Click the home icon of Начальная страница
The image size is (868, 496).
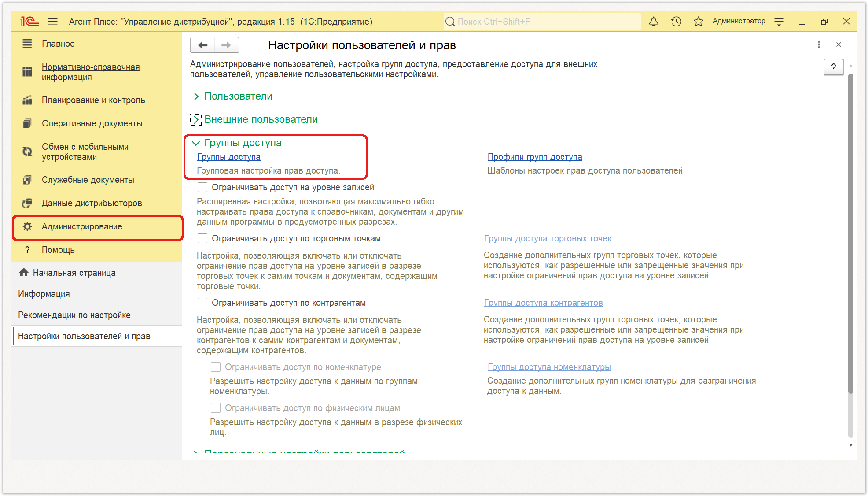coord(24,272)
